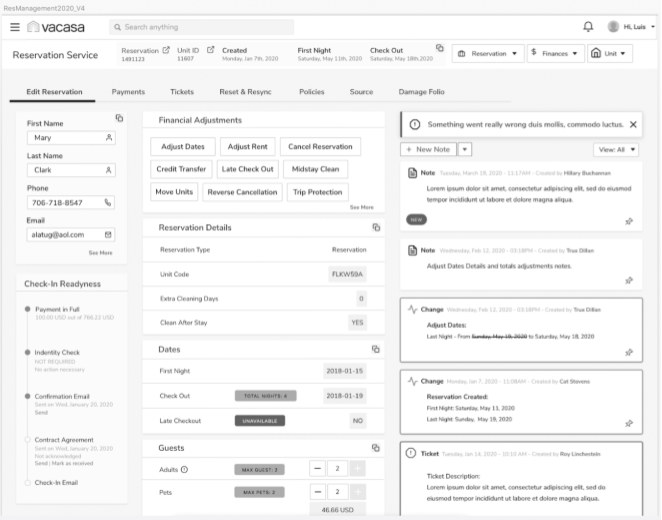The width and height of the screenshot is (662, 520).
Task: Increase the Pets count
Action: [x=358, y=492]
